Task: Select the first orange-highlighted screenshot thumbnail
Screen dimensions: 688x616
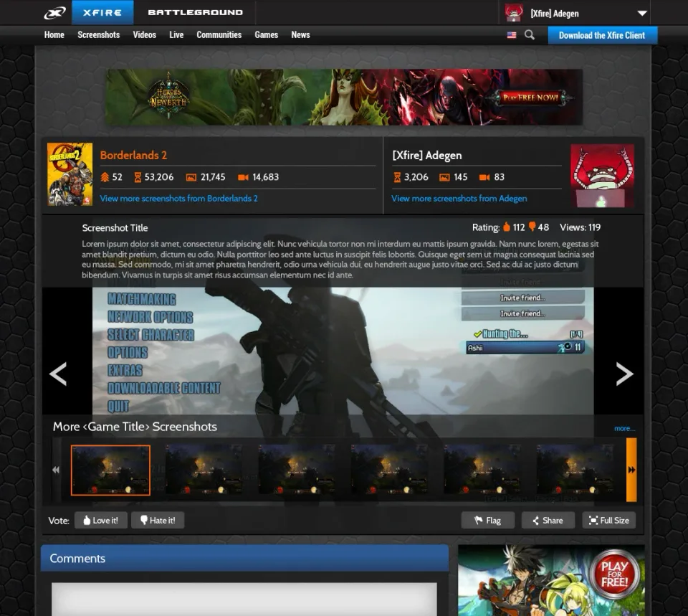Action: 110,470
